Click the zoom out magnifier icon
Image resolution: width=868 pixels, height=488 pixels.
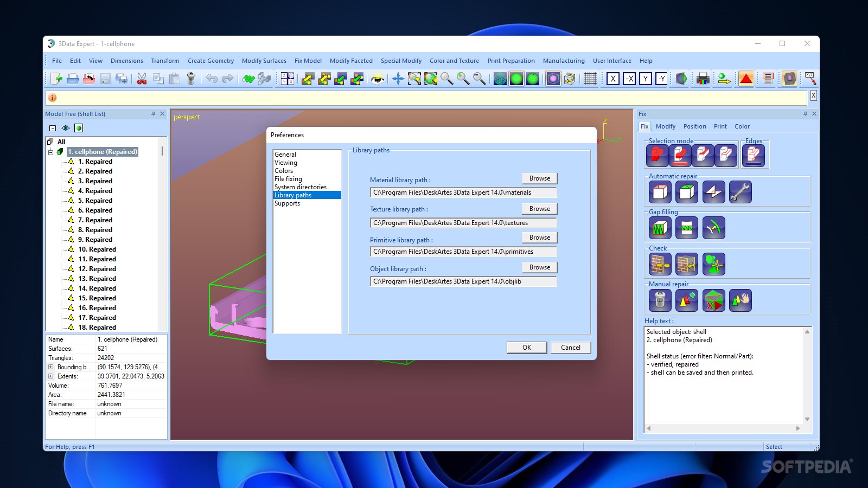(x=480, y=79)
